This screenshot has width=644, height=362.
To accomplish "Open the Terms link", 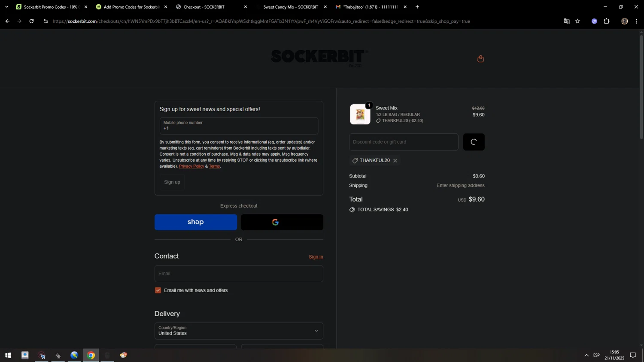I will coord(214,166).
